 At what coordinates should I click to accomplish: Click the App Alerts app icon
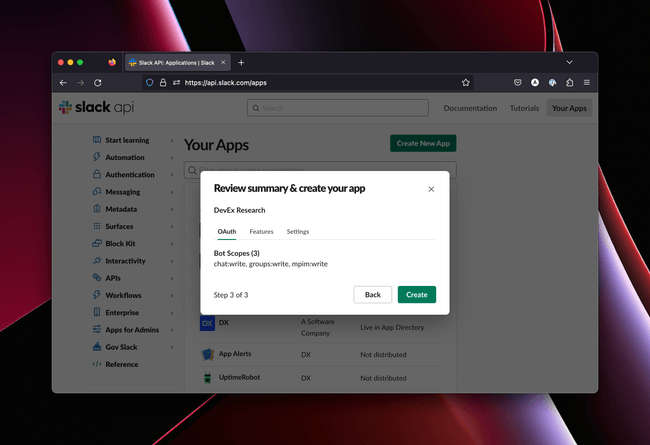(x=207, y=354)
